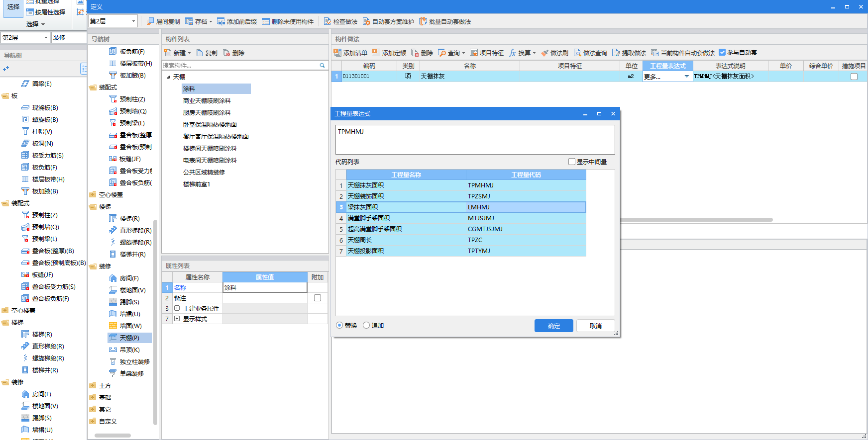Click the horizontal scrollbar under middle navigation tree

click(112, 435)
